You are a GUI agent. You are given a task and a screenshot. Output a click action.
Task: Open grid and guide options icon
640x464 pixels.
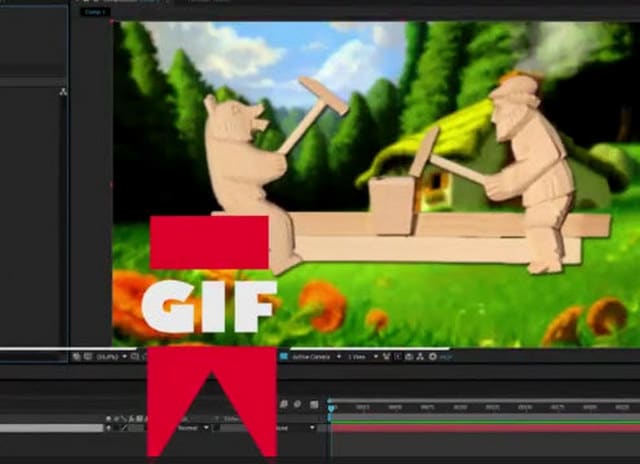(x=135, y=357)
